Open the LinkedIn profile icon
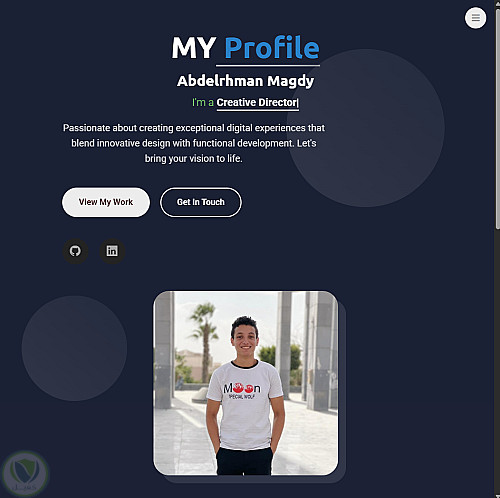Image resolution: width=500 pixels, height=498 pixels. 112,251
